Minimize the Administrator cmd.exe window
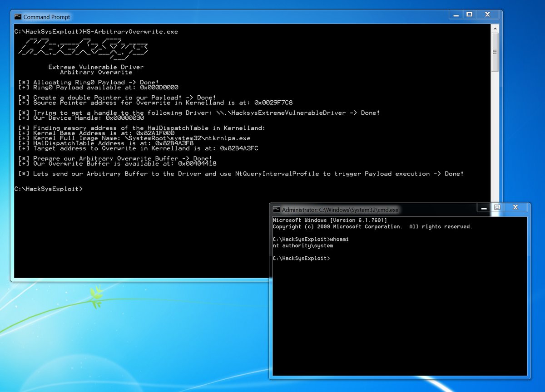The image size is (545, 392). pos(484,207)
